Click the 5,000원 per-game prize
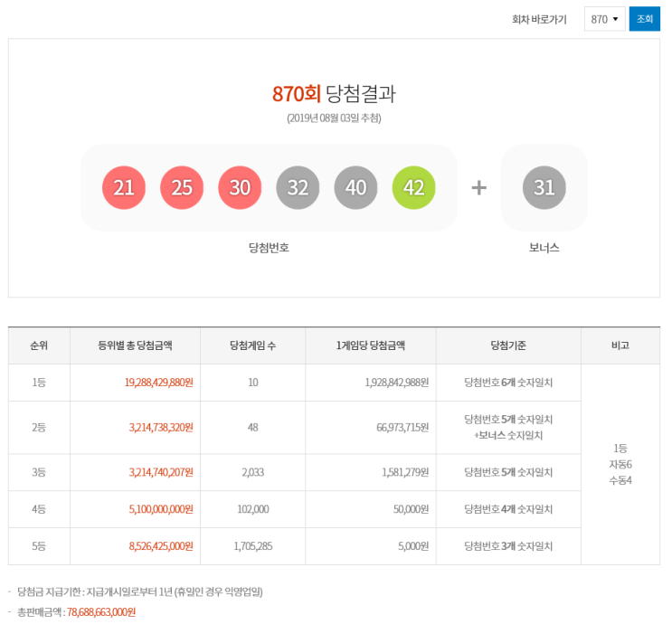Viewport: 672px width, 634px height. coord(413,546)
